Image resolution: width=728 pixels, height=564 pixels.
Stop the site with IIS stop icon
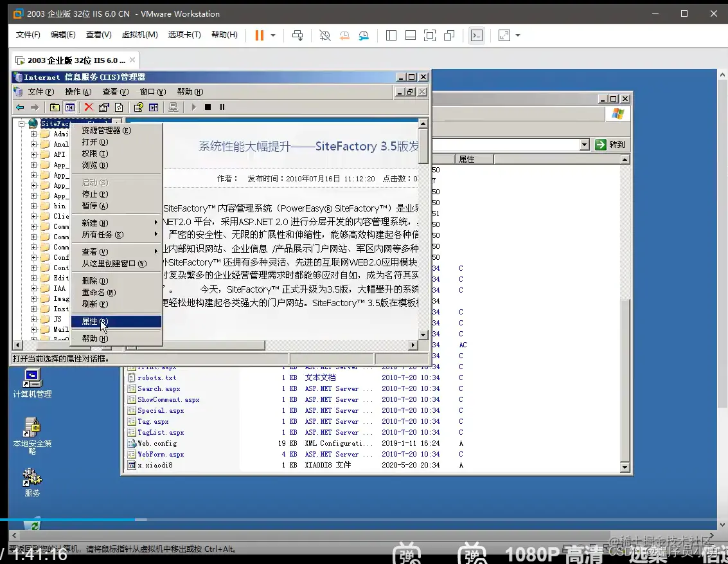[x=208, y=107]
